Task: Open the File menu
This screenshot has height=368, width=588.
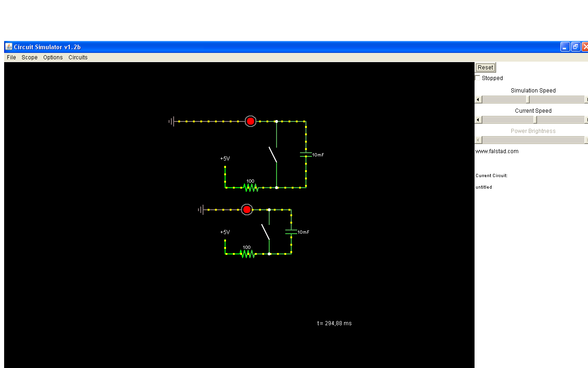Action: coord(11,57)
